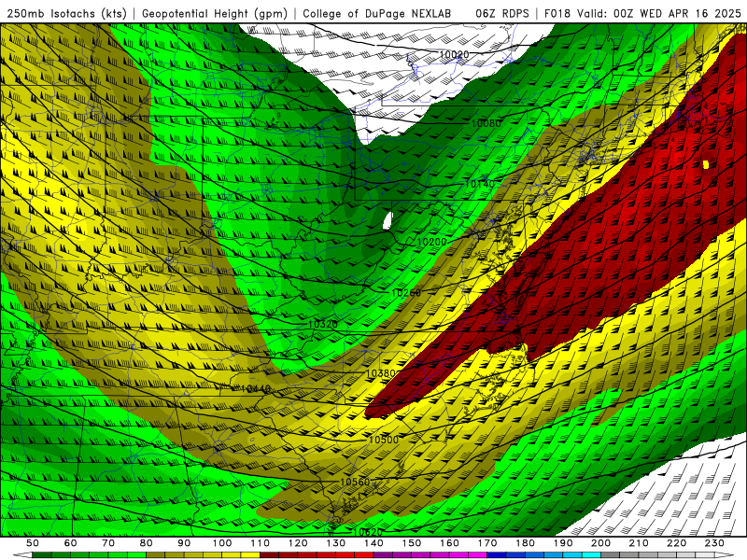Click the 10500 contour label
The width and height of the screenshot is (747, 560).
(384, 440)
